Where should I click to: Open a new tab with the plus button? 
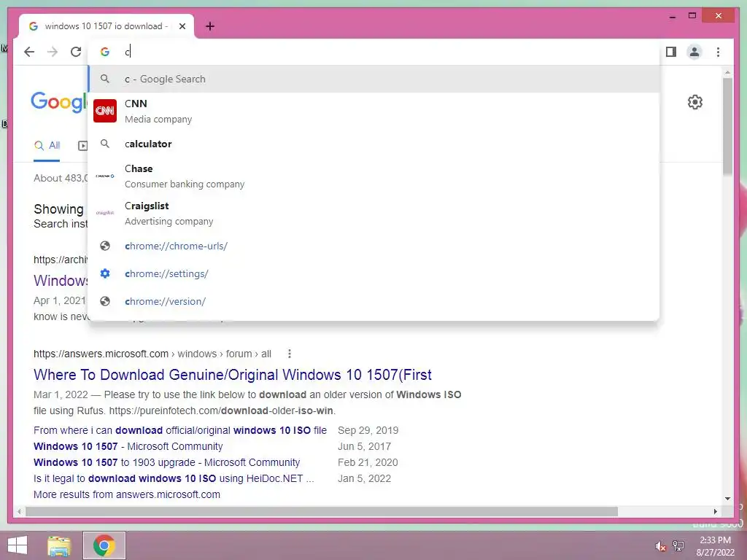(210, 26)
